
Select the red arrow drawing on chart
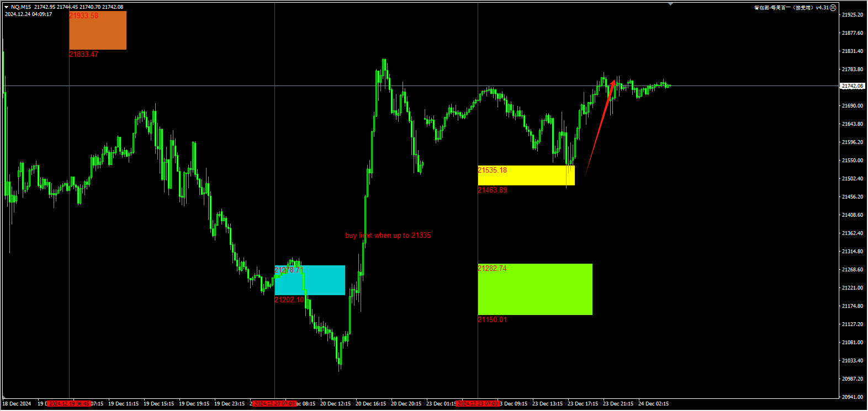click(600, 128)
